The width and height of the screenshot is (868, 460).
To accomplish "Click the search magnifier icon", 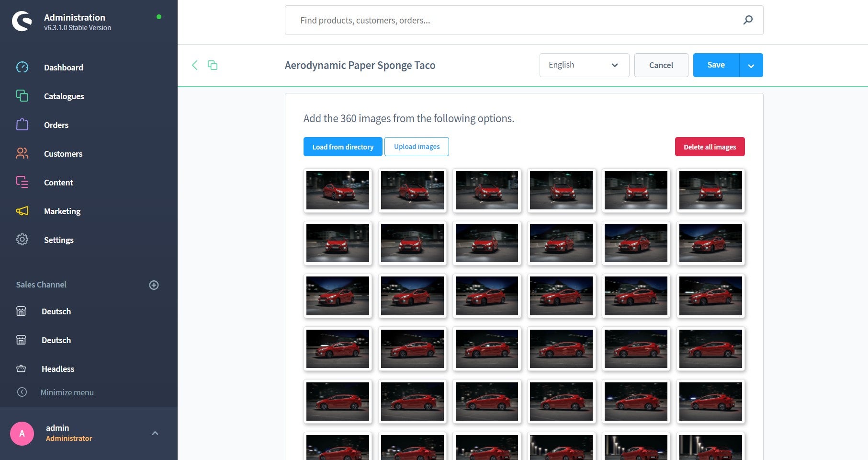I will point(748,20).
